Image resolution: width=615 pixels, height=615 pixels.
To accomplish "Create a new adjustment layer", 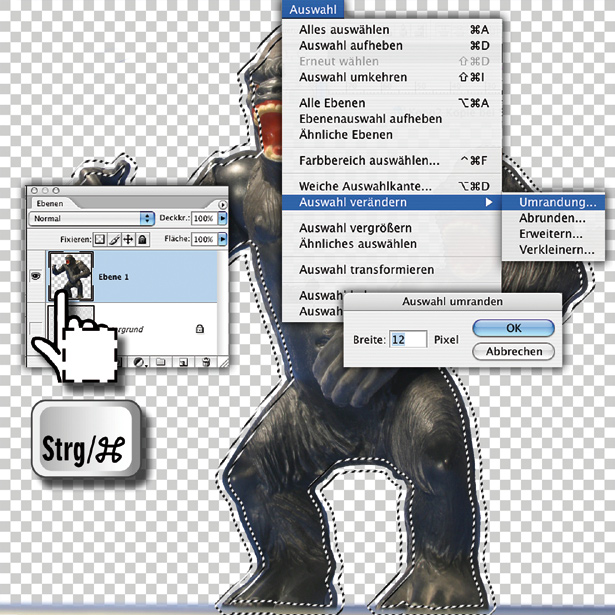I will pos(139,362).
